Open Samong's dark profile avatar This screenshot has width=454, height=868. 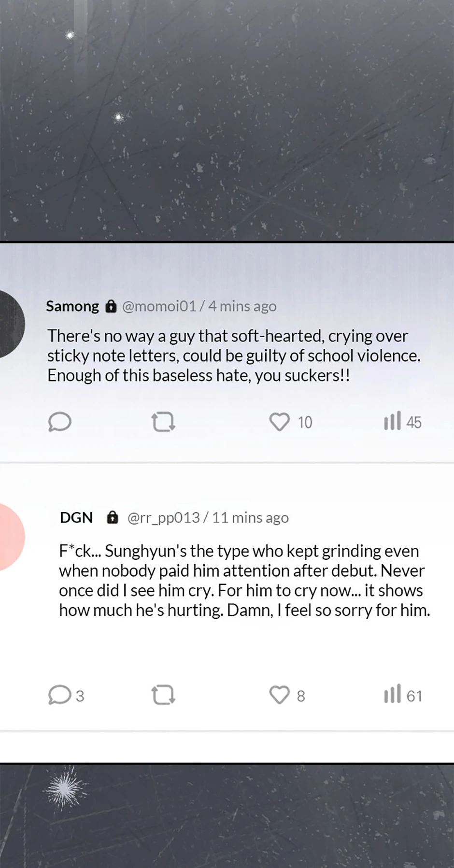[11, 324]
